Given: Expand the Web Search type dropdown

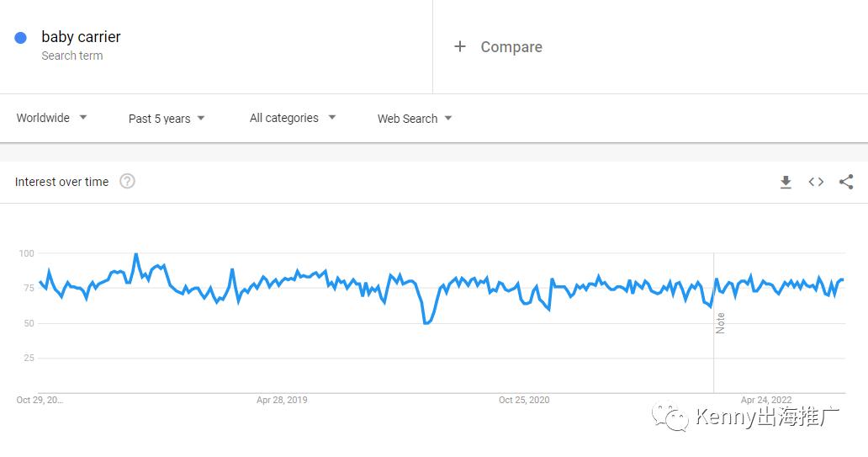Looking at the screenshot, I should coord(415,119).
